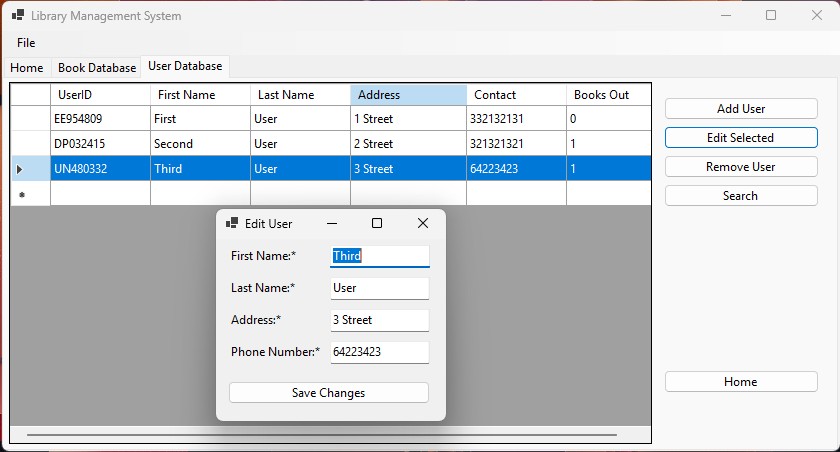This screenshot has width=840, height=452.
Task: Click the UserID column header
Action: [100, 95]
